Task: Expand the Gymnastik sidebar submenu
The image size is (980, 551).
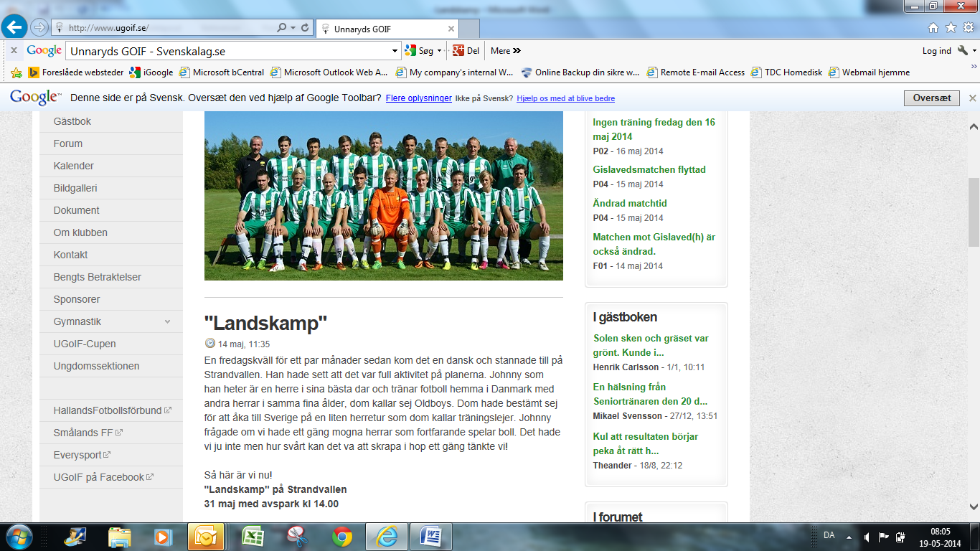Action: [x=167, y=322]
